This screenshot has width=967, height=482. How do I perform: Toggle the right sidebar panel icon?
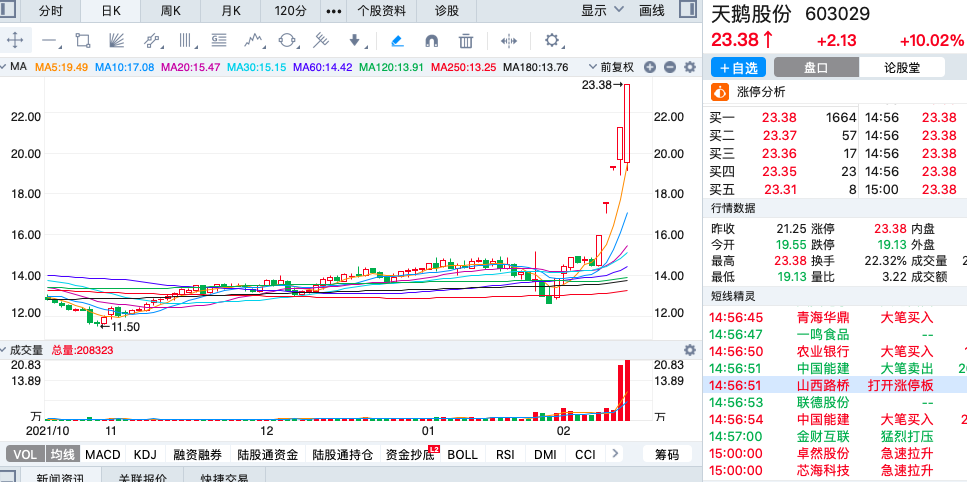point(685,11)
